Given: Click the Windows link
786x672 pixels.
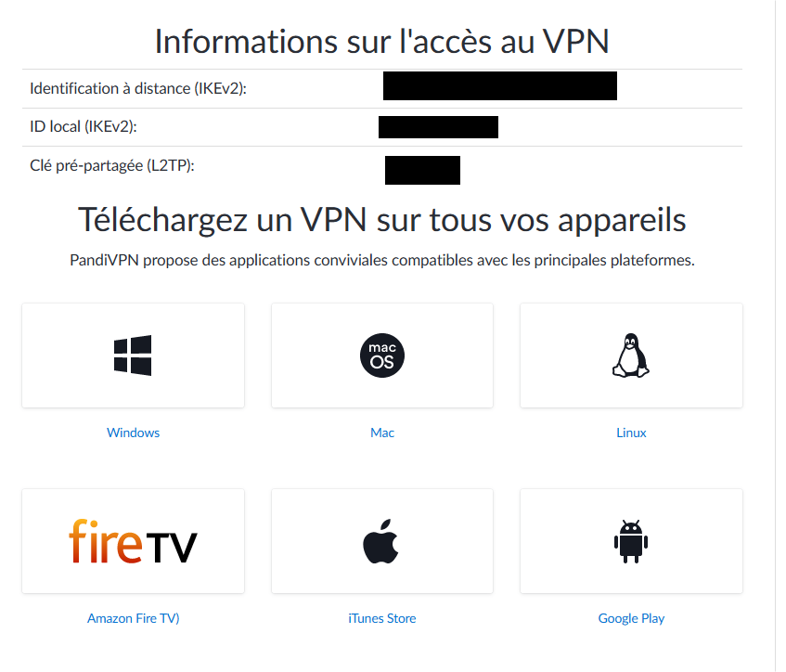Looking at the screenshot, I should [x=133, y=432].
